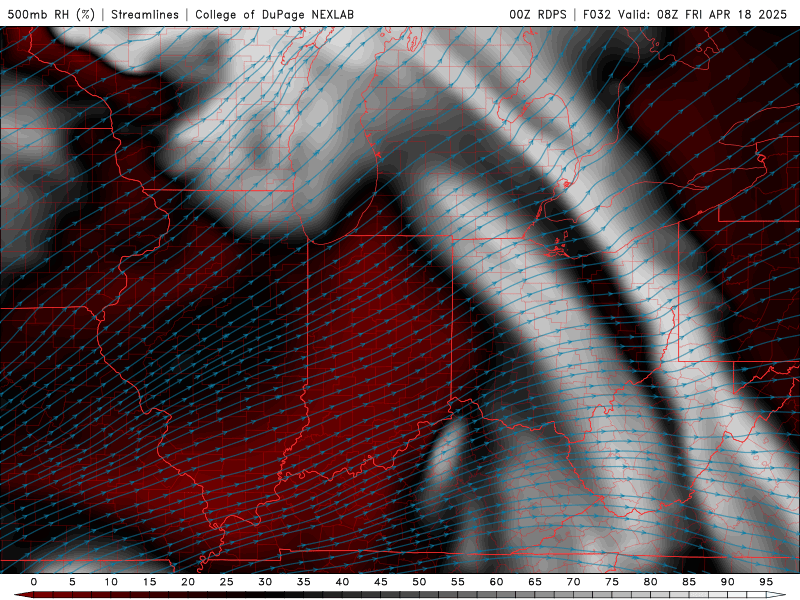Click the 'Streamlines' label in the header
The height and width of the screenshot is (600, 800).
145,14
